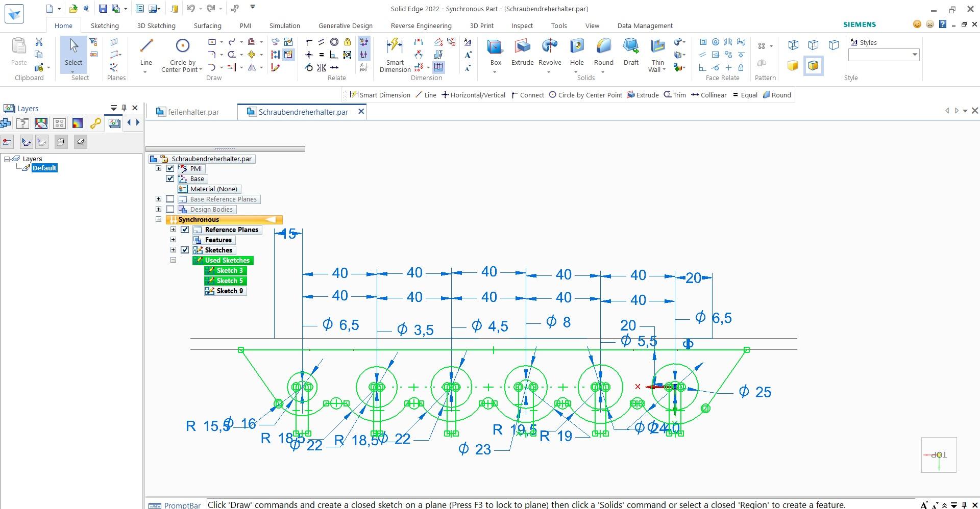Image resolution: width=980 pixels, height=509 pixels.
Task: Click the Cut scissors icon
Action: pyautogui.click(x=39, y=42)
